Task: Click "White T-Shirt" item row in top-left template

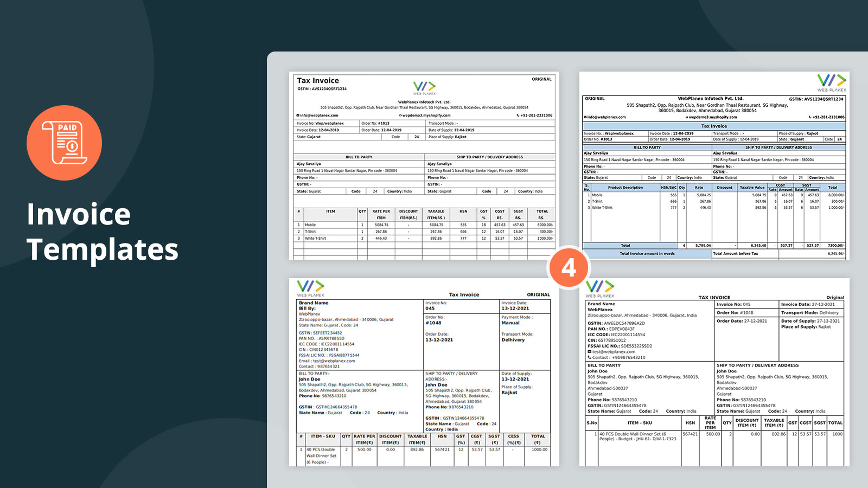Action: tap(424, 238)
